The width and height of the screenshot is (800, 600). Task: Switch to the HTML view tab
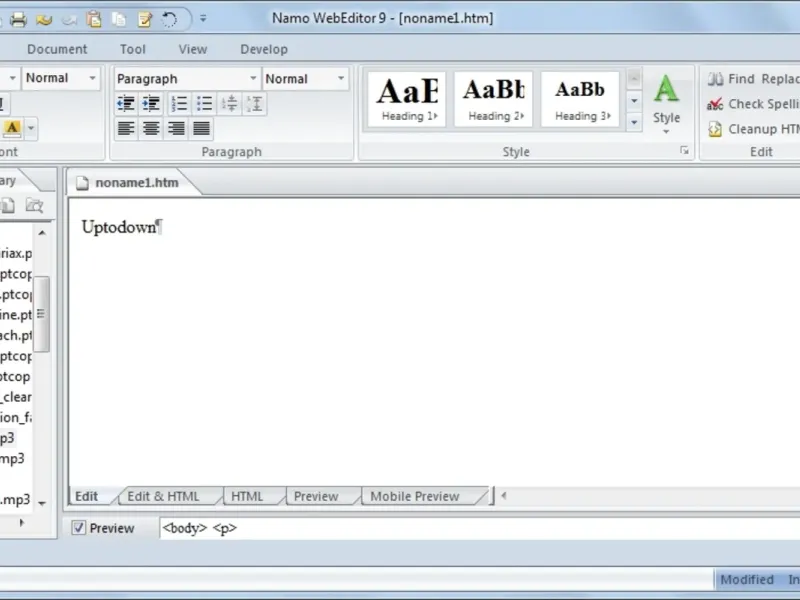click(x=247, y=496)
